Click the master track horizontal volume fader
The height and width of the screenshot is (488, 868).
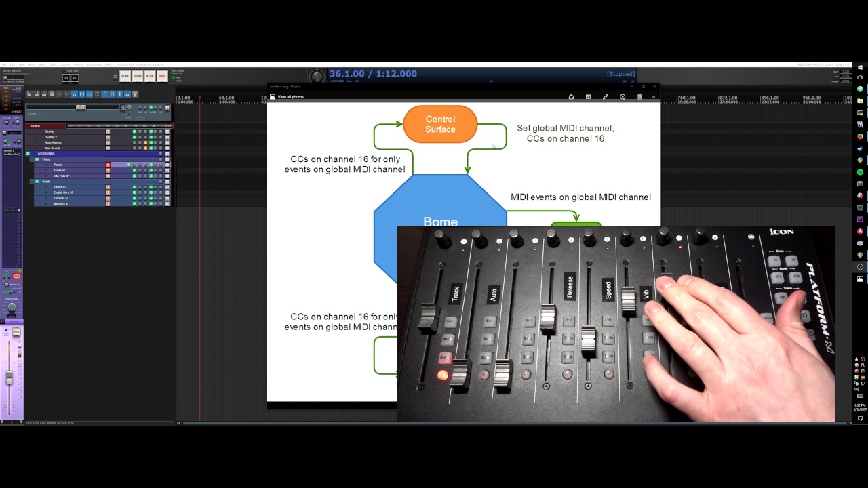81,107
